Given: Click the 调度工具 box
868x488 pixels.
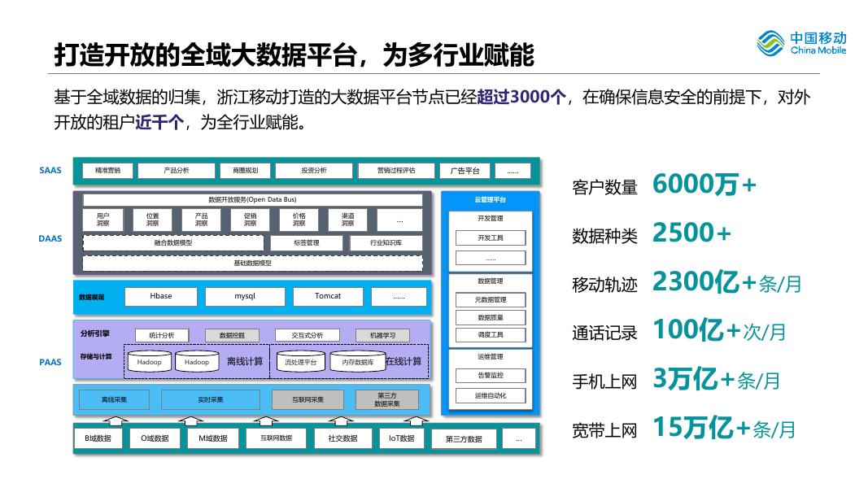Looking at the screenshot, I should click(491, 335).
